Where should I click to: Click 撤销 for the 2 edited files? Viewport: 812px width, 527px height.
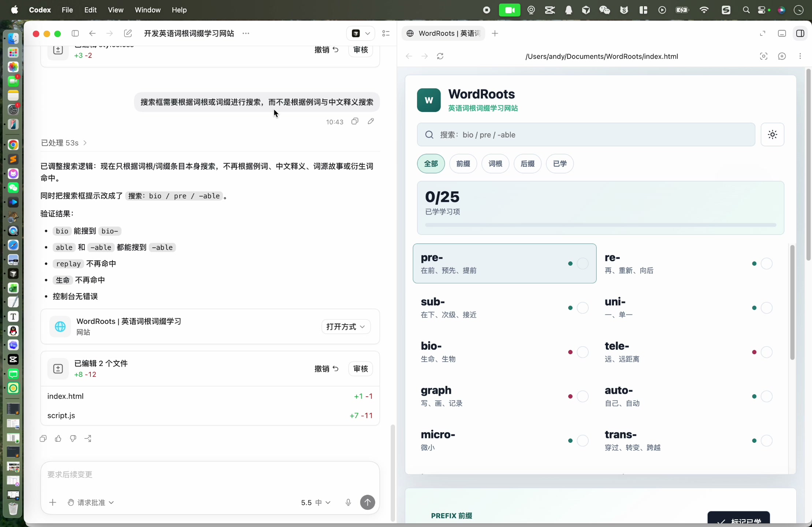[x=327, y=369]
